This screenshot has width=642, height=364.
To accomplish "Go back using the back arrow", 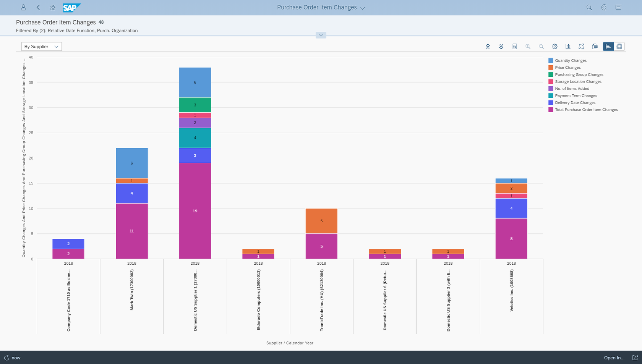I will (x=38, y=7).
